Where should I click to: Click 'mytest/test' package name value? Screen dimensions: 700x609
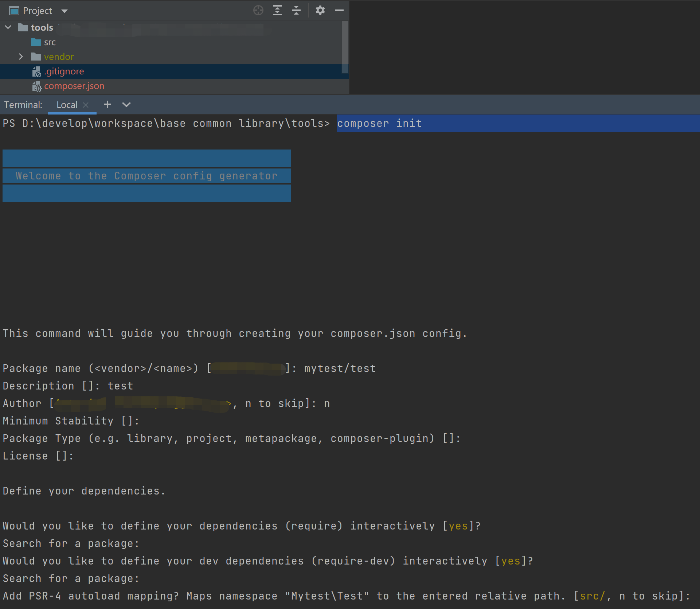click(x=340, y=368)
